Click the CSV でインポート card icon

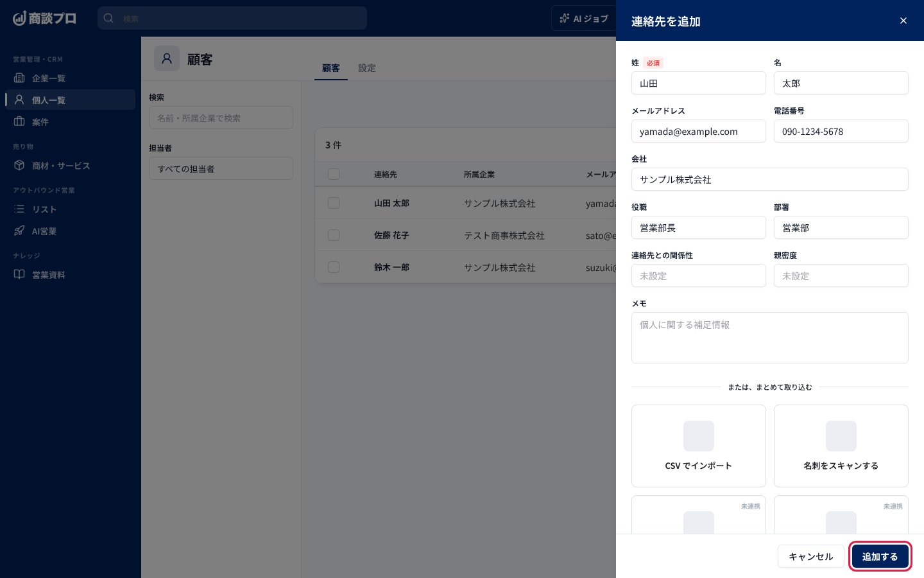(699, 436)
